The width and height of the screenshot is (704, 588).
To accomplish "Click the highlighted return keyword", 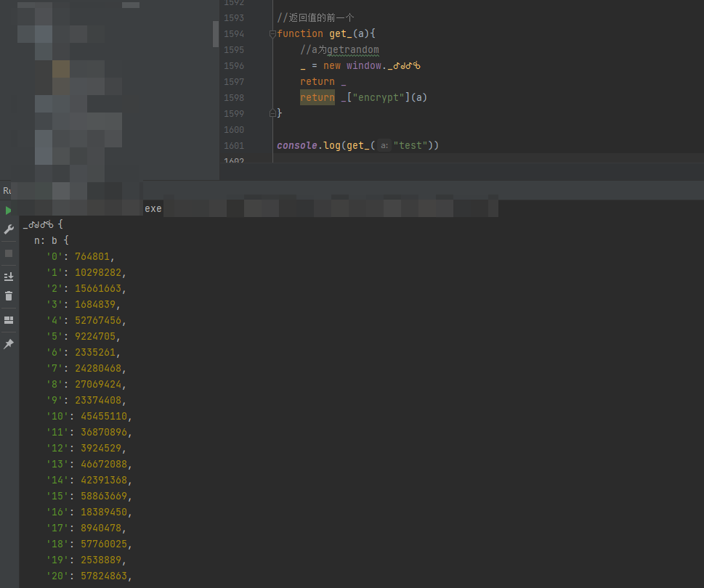I will click(317, 98).
